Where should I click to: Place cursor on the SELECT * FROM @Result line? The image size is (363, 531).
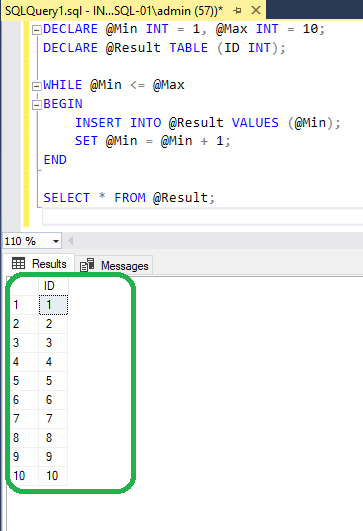(x=129, y=197)
